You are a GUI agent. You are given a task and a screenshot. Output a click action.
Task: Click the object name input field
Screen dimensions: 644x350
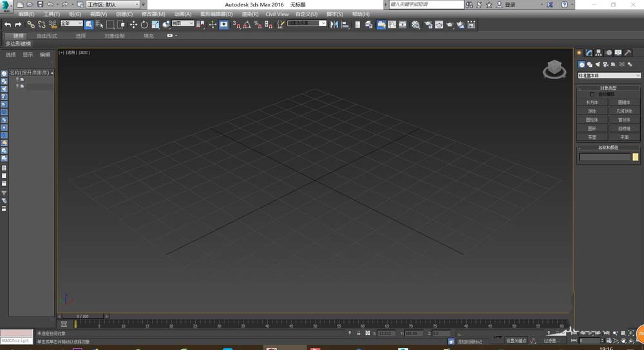point(605,157)
